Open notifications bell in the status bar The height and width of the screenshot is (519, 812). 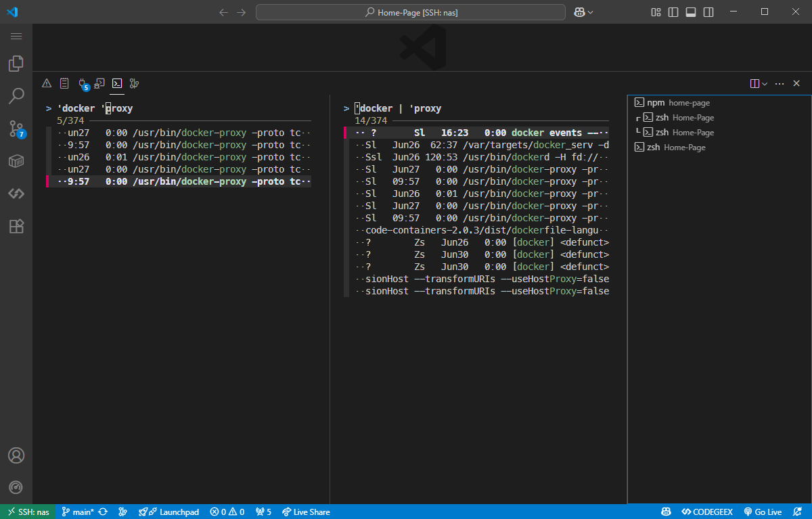[798, 512]
